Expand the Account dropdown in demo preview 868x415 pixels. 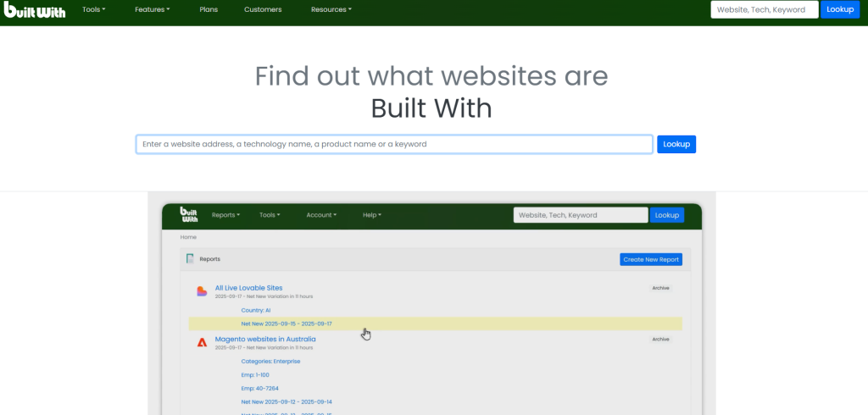[x=321, y=214]
